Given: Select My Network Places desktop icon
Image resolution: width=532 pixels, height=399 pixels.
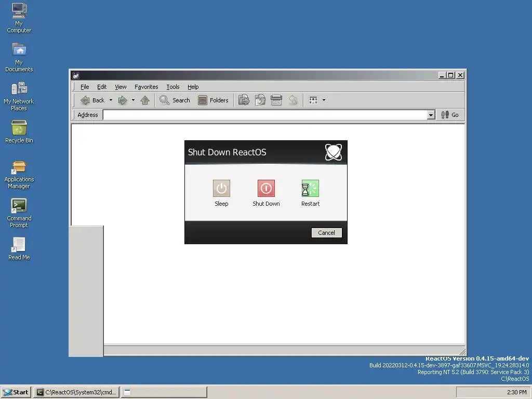Looking at the screenshot, I should pos(19,96).
